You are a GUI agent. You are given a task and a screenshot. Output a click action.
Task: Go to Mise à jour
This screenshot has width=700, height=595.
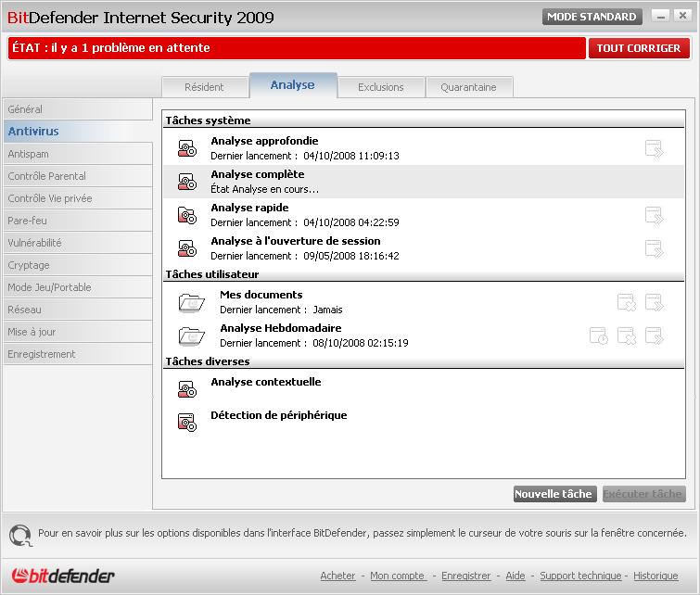click(x=78, y=332)
